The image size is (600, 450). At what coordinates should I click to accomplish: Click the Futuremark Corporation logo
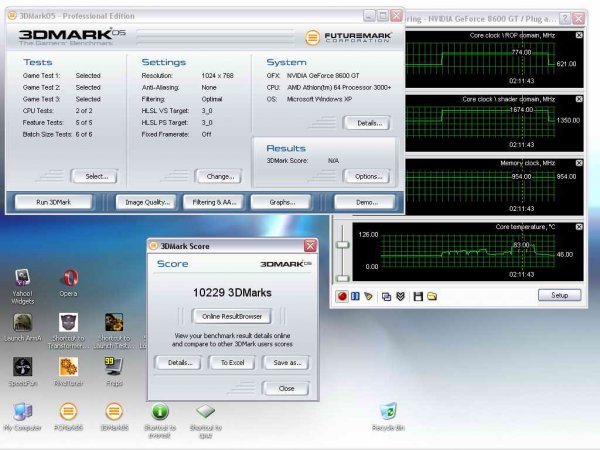(348, 37)
